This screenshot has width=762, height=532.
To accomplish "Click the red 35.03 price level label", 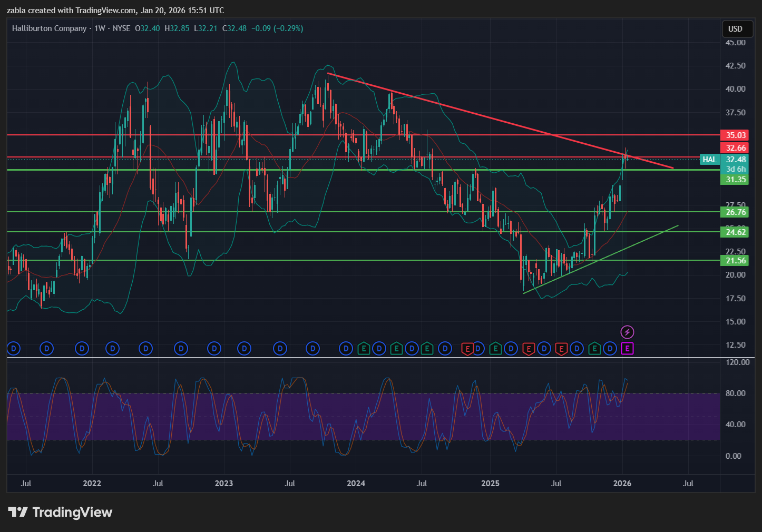I will [736, 135].
